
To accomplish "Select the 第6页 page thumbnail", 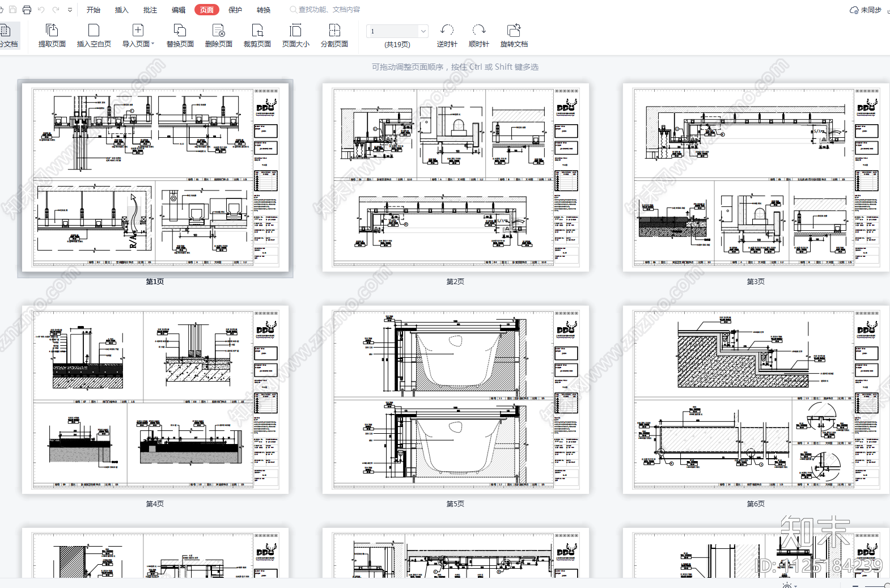I will [756, 400].
